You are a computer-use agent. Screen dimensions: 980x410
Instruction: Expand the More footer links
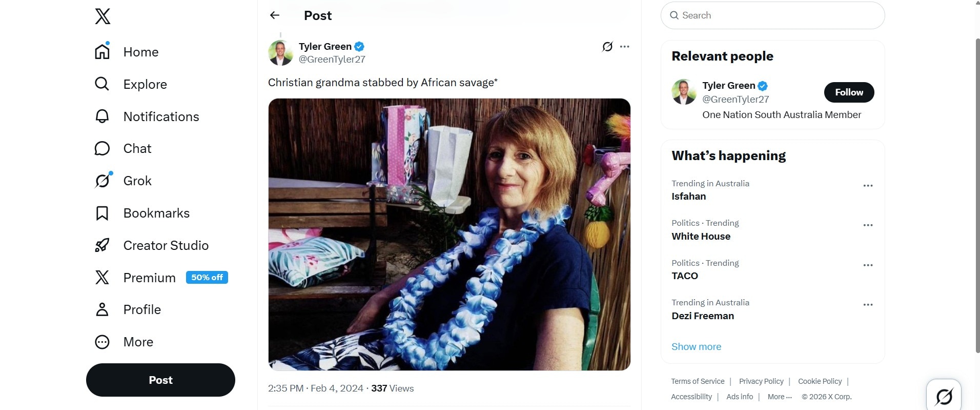pyautogui.click(x=780, y=396)
